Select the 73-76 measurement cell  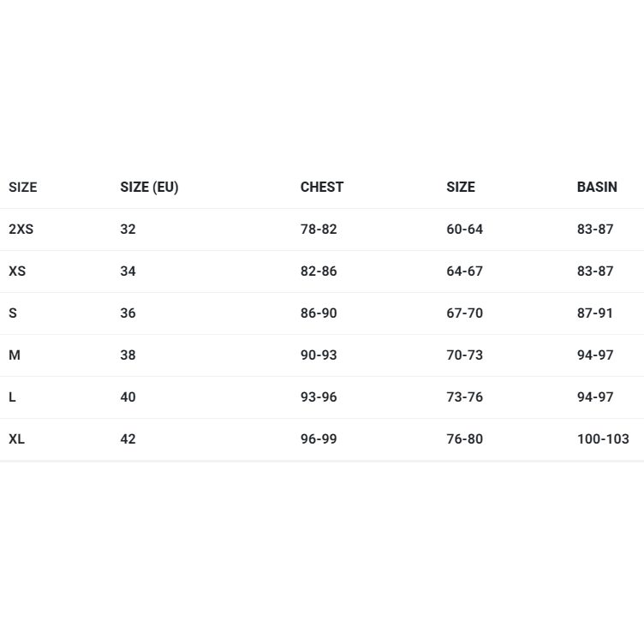pyautogui.click(x=464, y=397)
